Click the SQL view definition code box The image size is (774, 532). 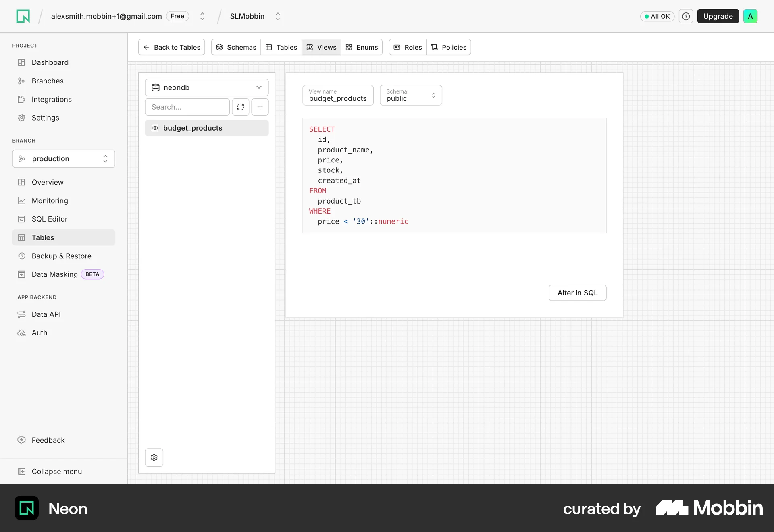(454, 176)
